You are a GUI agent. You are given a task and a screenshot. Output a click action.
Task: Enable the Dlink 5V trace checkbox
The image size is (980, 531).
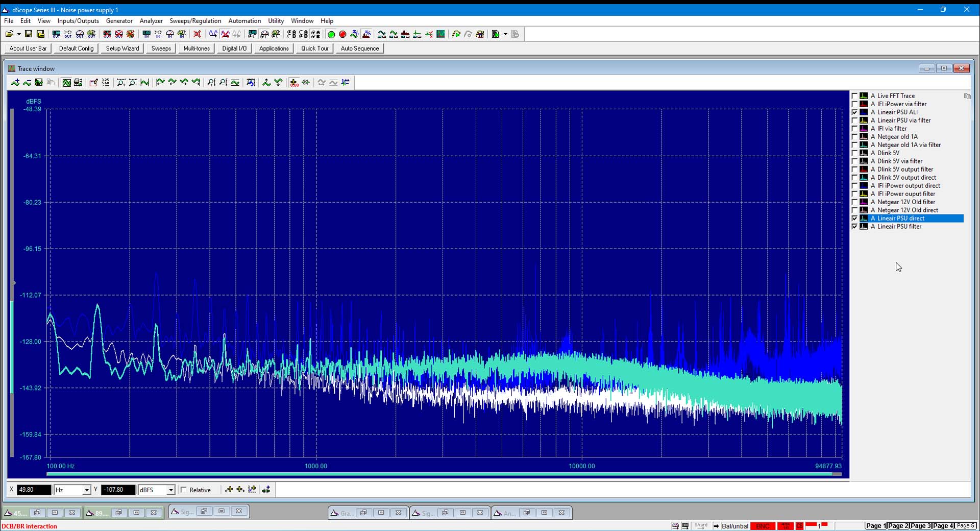(x=854, y=153)
